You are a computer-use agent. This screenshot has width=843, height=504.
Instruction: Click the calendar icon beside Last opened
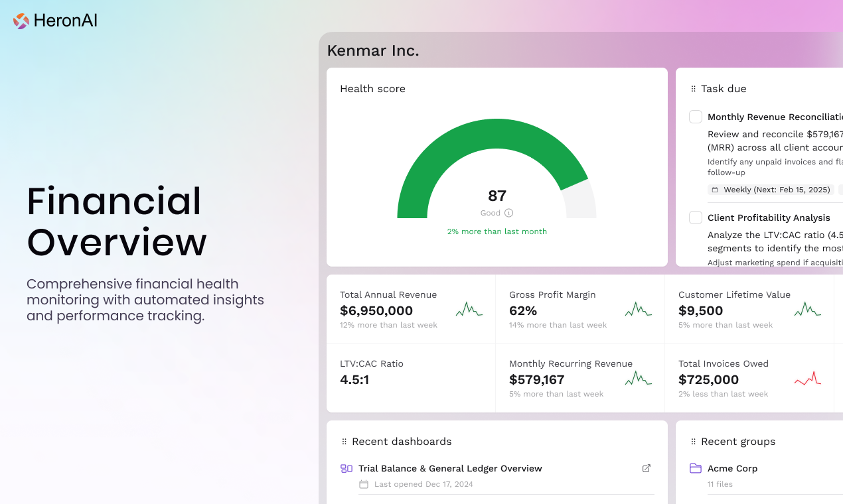[364, 484]
